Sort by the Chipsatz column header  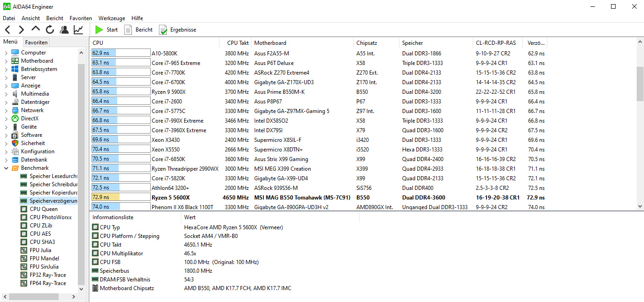coord(377,43)
